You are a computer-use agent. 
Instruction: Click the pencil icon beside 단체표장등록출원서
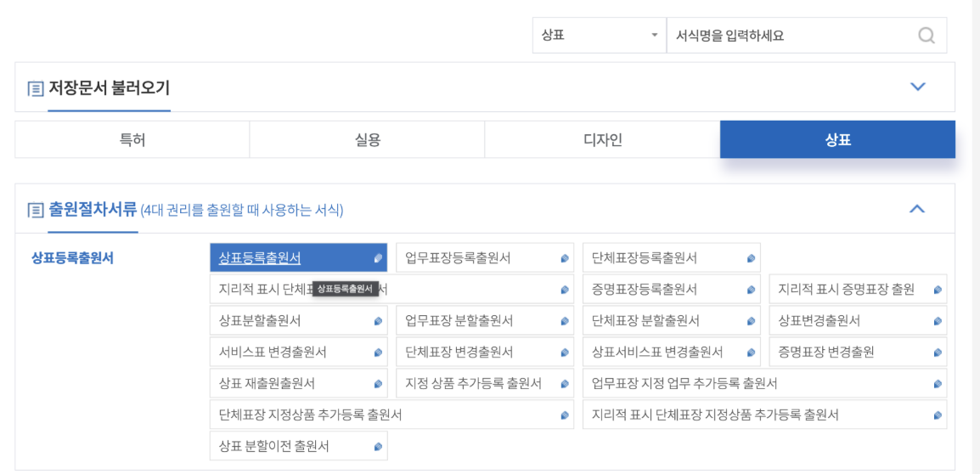[751, 258]
